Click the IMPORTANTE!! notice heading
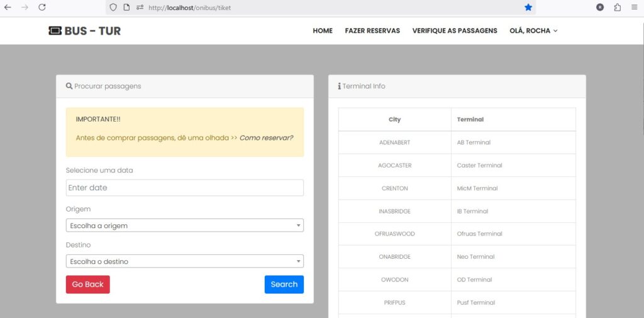644x318 pixels. click(x=98, y=119)
